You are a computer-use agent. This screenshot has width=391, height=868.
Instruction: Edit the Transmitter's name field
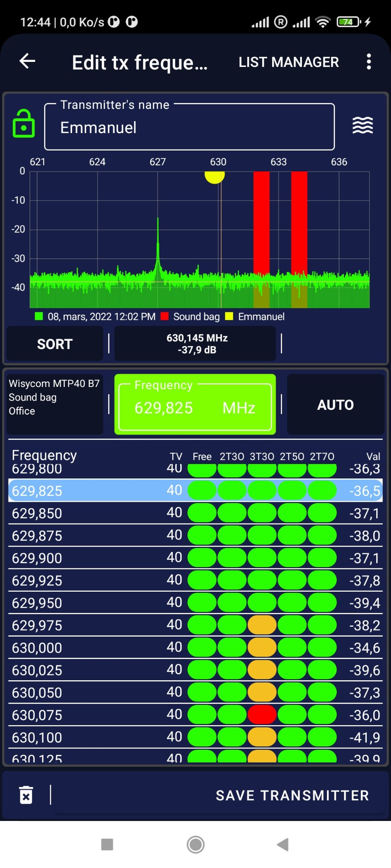click(189, 128)
